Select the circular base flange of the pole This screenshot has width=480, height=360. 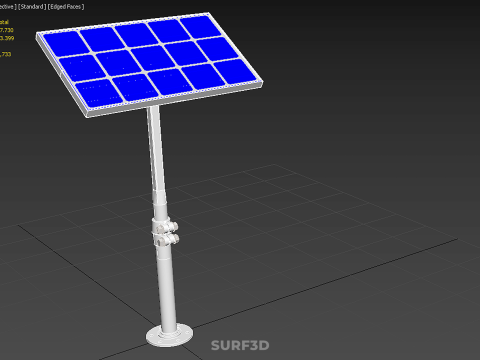tap(169, 335)
